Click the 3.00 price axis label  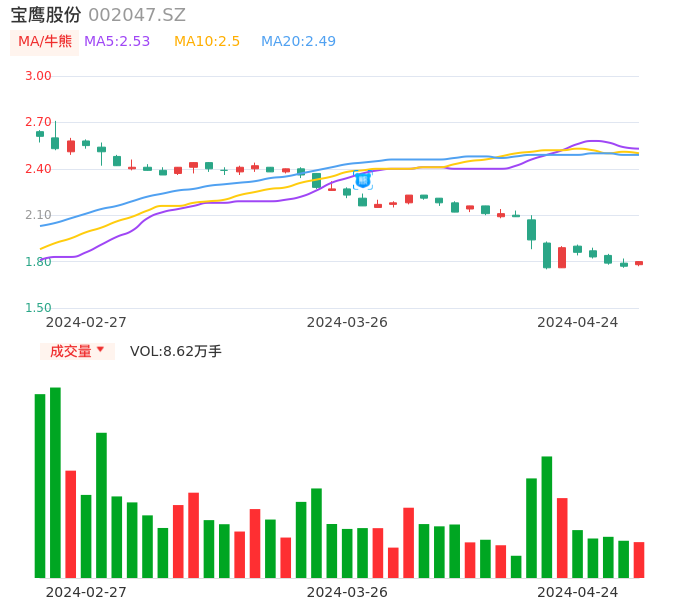(x=38, y=76)
